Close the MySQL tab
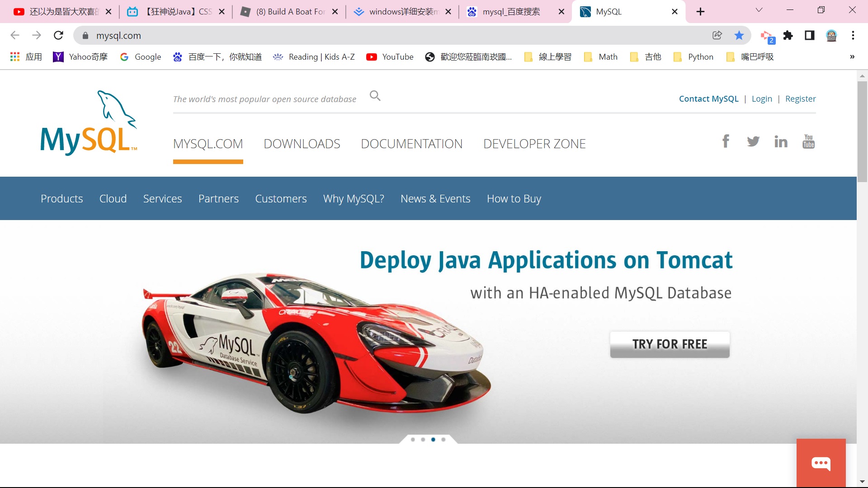868x488 pixels. tap(675, 12)
